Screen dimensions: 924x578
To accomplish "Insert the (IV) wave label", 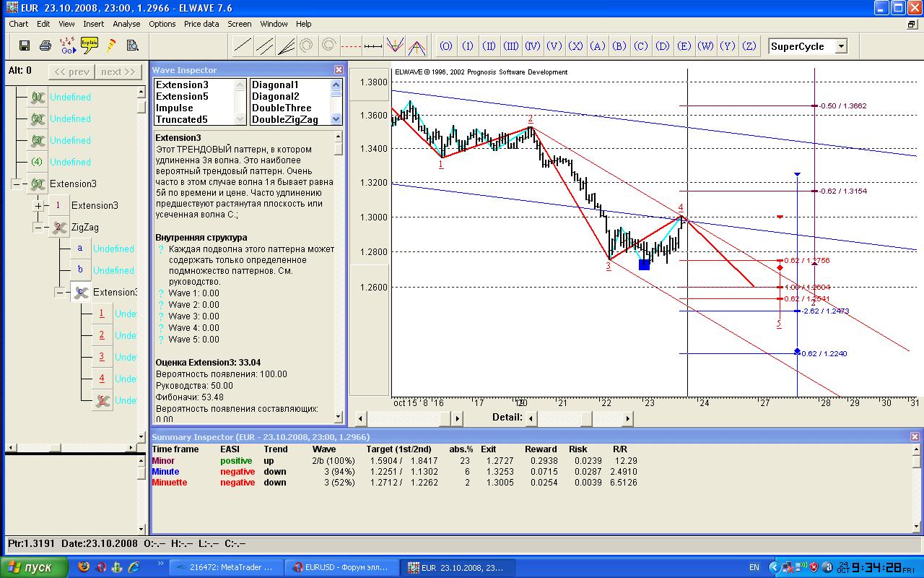I will pos(533,46).
